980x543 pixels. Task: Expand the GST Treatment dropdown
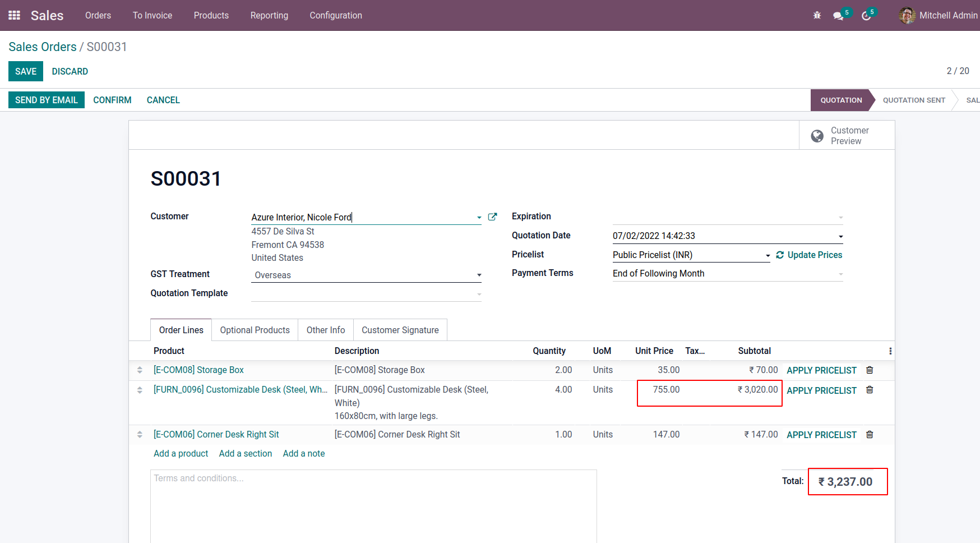[x=479, y=275]
